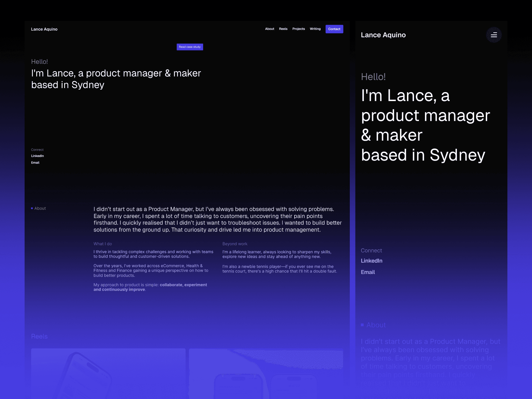
Task: Open LinkedIn link in mobile view
Action: 371,261
